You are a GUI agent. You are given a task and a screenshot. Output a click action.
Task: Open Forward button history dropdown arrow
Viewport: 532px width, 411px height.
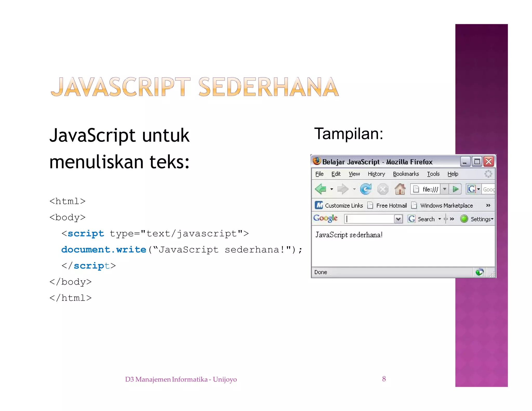[354, 189]
